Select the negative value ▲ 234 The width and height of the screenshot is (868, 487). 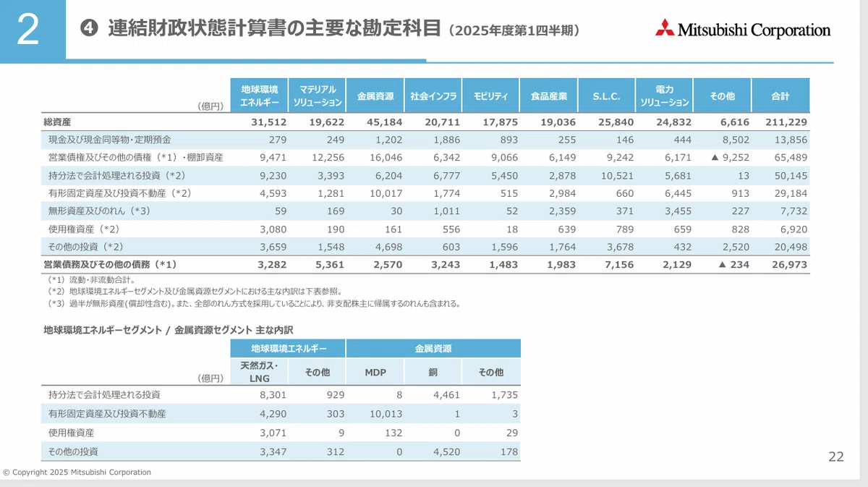tap(733, 265)
